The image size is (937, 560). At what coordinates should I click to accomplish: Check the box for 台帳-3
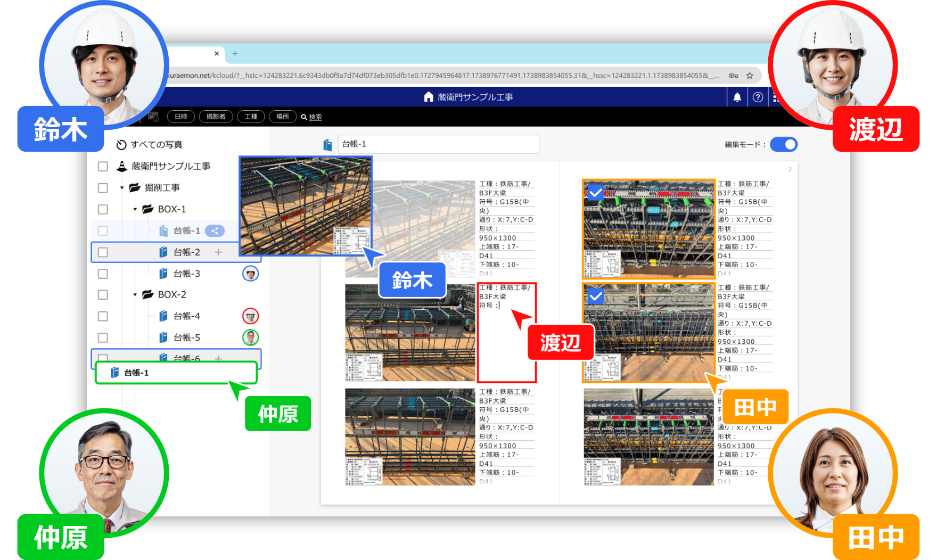[103, 274]
